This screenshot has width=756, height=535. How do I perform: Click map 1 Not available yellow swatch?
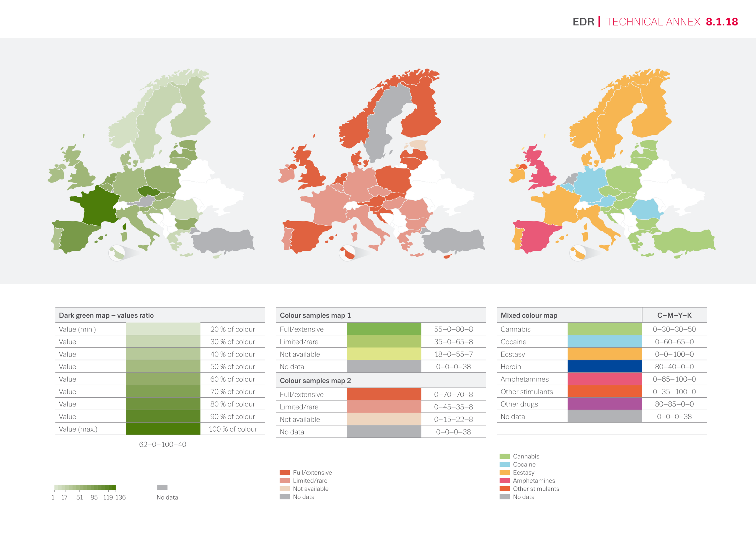(384, 354)
